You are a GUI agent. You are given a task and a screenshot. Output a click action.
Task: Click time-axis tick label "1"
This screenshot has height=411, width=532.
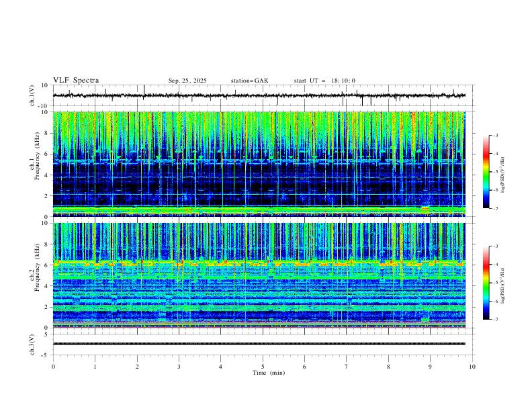point(95,367)
